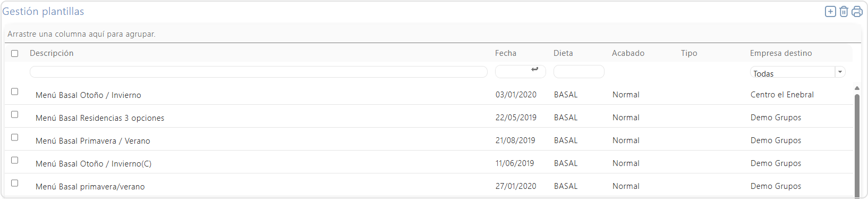Tick the checkbox beside Menú Basal Otoño / Invierno(C)
The image size is (868, 199).
pyautogui.click(x=15, y=160)
